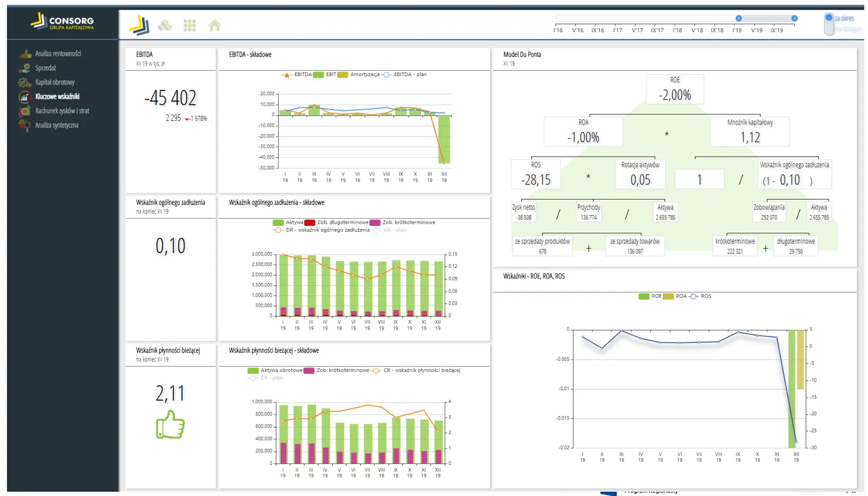Enable hidden CR - plan legend entry
The image size is (868, 496).
(x=265, y=378)
